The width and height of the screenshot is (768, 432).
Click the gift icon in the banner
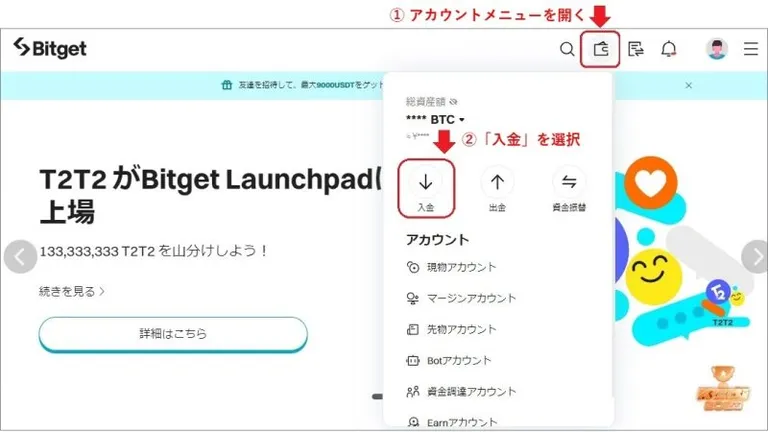pos(226,85)
